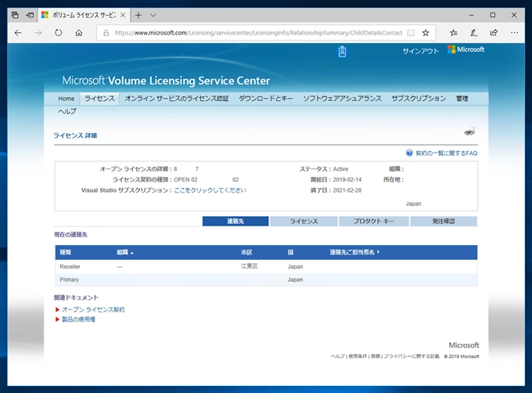The width and height of the screenshot is (532, 393).
Task: Maximize the browser window
Action: click(493, 16)
